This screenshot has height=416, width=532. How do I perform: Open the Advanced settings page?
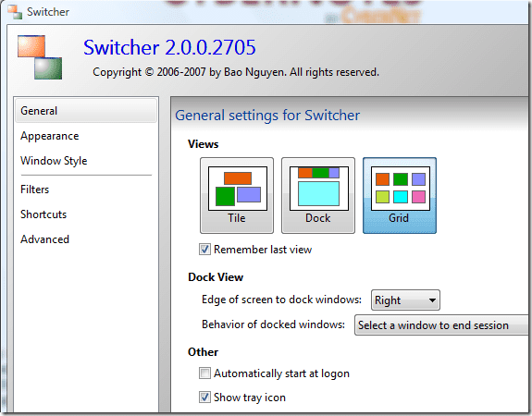click(44, 239)
